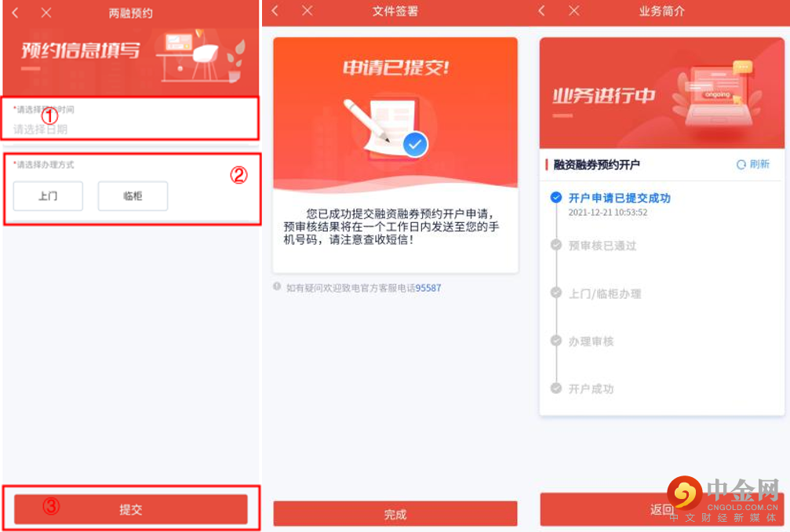Click the 预约信息填写 header banner
The width and height of the screenshot is (790, 532).
130,60
